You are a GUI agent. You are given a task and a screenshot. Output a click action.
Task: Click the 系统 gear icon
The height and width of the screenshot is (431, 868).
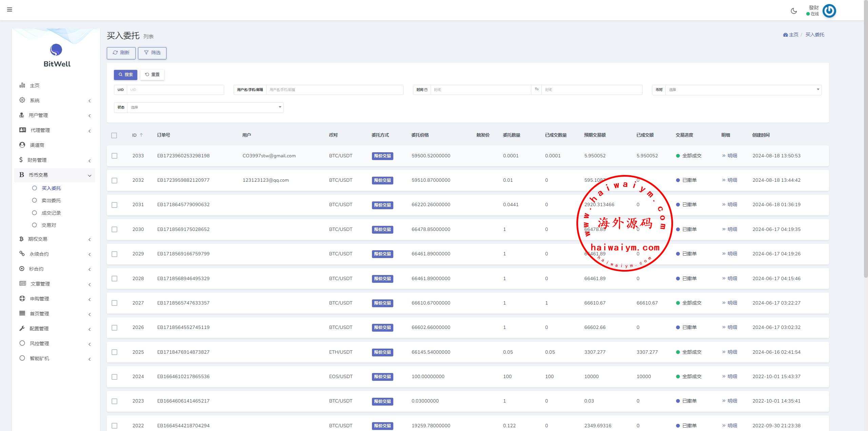click(22, 100)
